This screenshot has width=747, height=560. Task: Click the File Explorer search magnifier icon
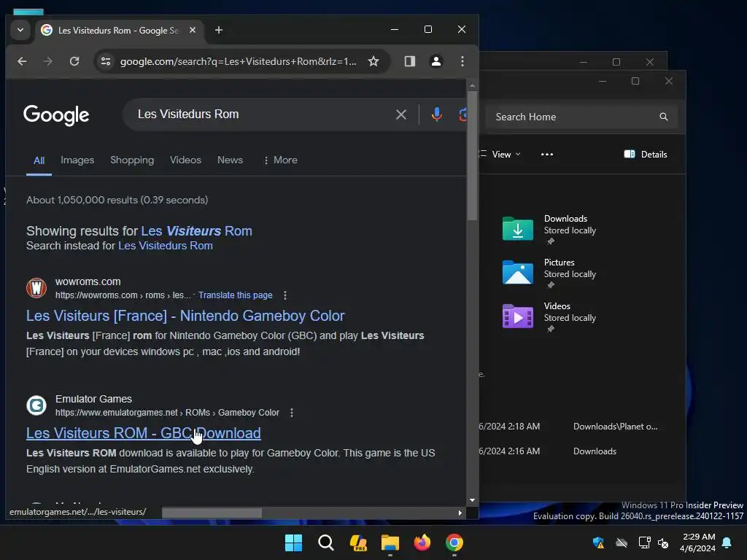point(664,117)
